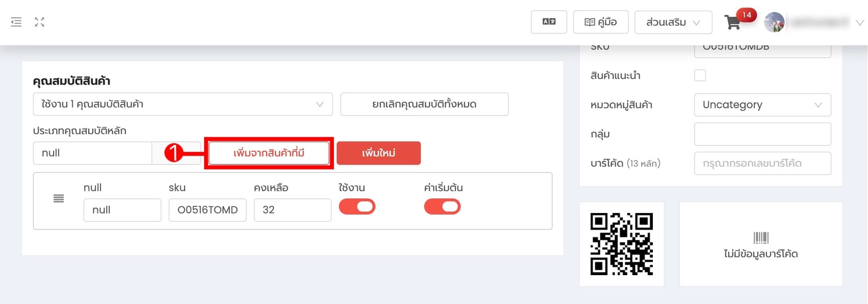868x304 pixels.
Task: Click the เพิ่มจากสินค้าที่มี button
Action: coord(269,153)
